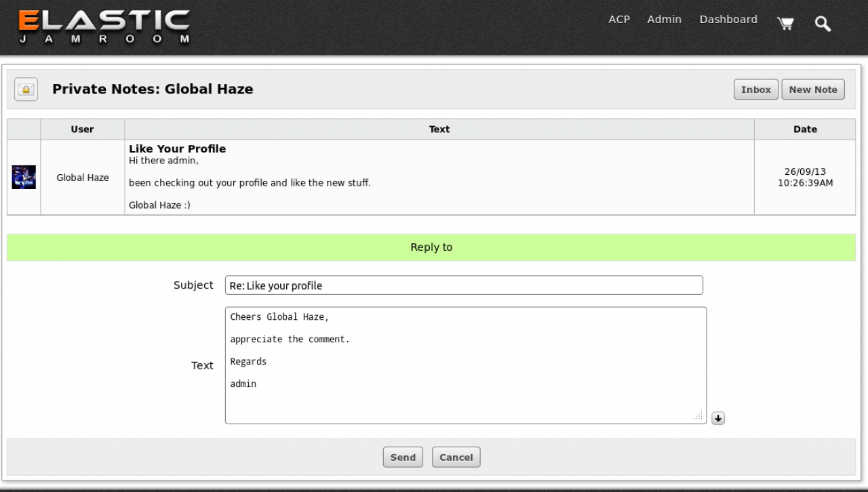
Task: Click the search magnifier icon
Action: point(823,24)
